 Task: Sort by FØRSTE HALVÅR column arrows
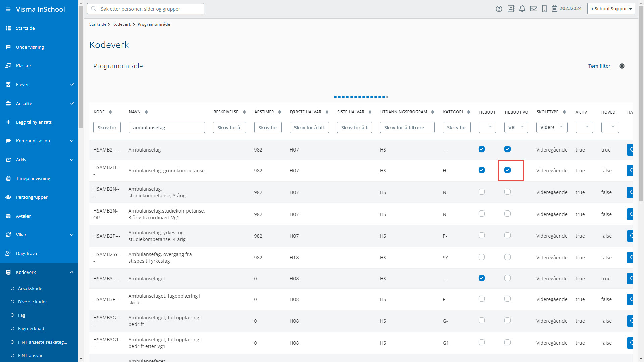[327, 112]
